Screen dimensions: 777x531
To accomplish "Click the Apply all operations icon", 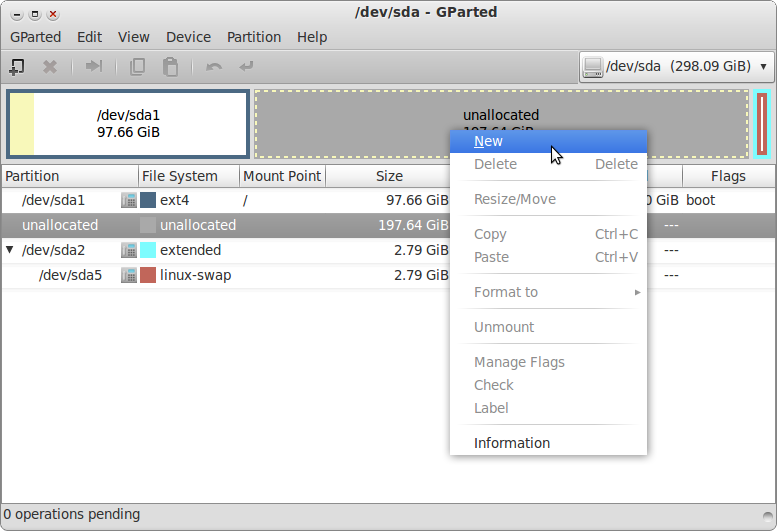I will pos(246,66).
